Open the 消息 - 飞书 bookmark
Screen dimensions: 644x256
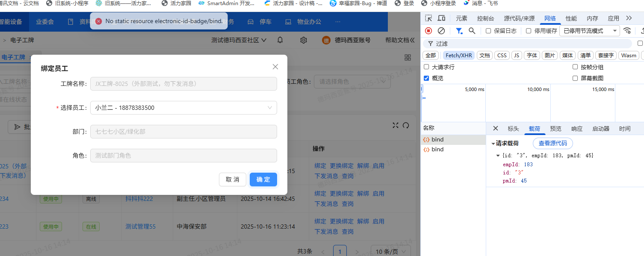click(x=481, y=3)
